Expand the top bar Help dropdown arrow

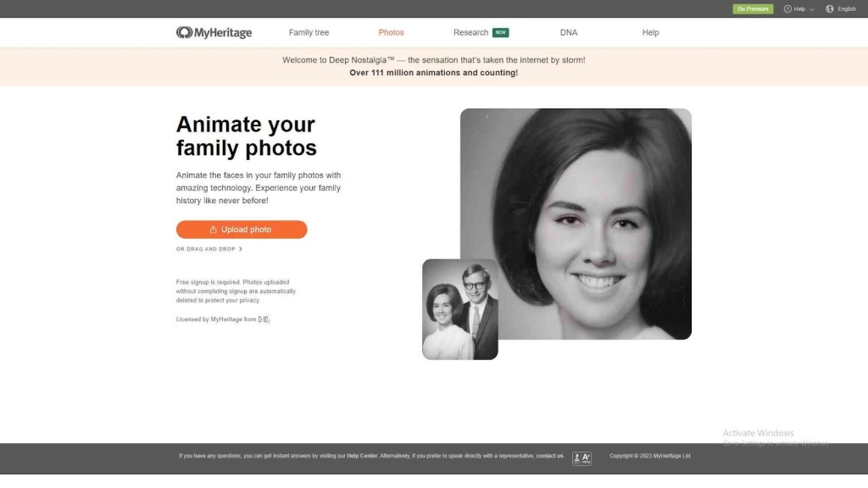pos(812,9)
